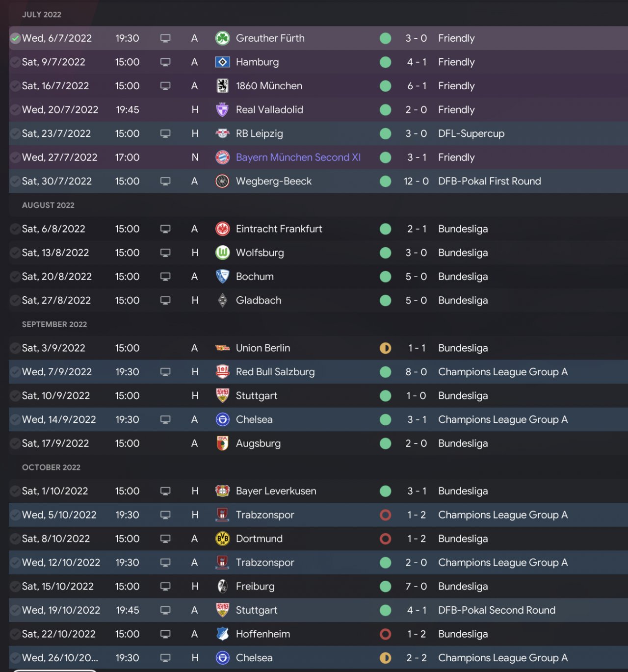628x672 pixels.
Task: Click the Wolfsburg club logo
Action: 223,253
